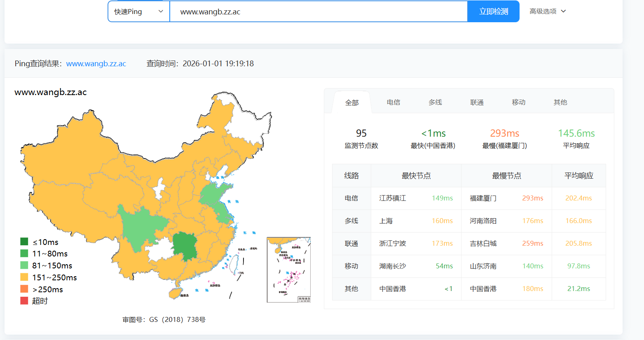Screen dimensions: 644x340
Task: Click the 11~80ms legend swatch
Action: pos(24,254)
